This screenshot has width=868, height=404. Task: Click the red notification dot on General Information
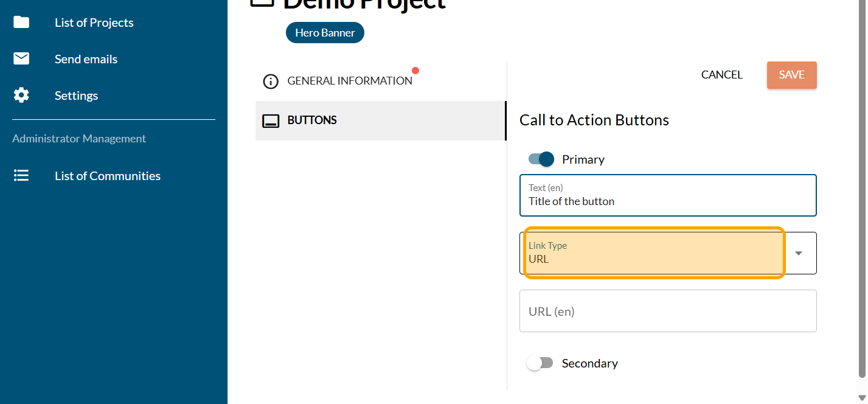415,71
